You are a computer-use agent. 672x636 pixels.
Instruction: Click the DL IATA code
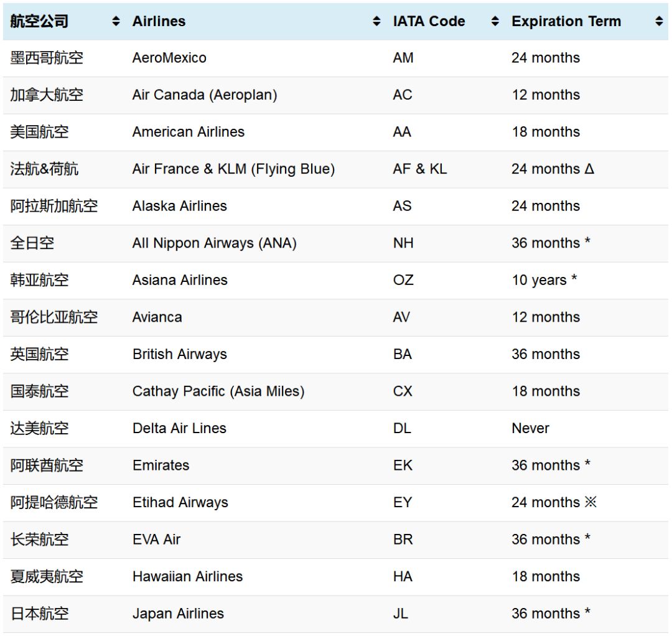pos(402,429)
